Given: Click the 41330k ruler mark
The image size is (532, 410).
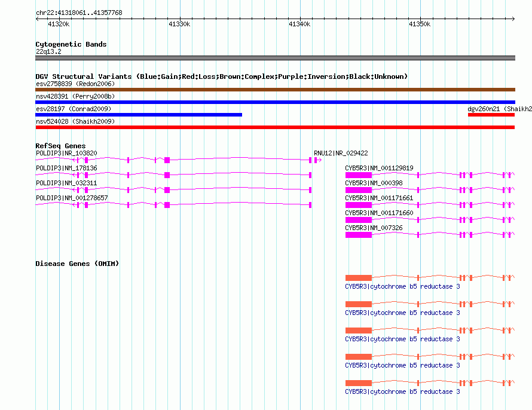Looking at the screenshot, I should (x=179, y=24).
